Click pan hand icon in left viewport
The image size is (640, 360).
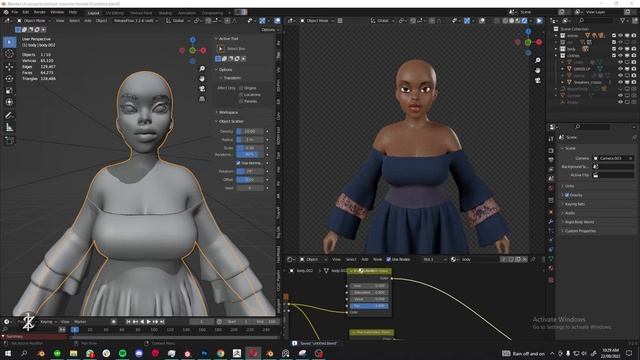(x=202, y=78)
